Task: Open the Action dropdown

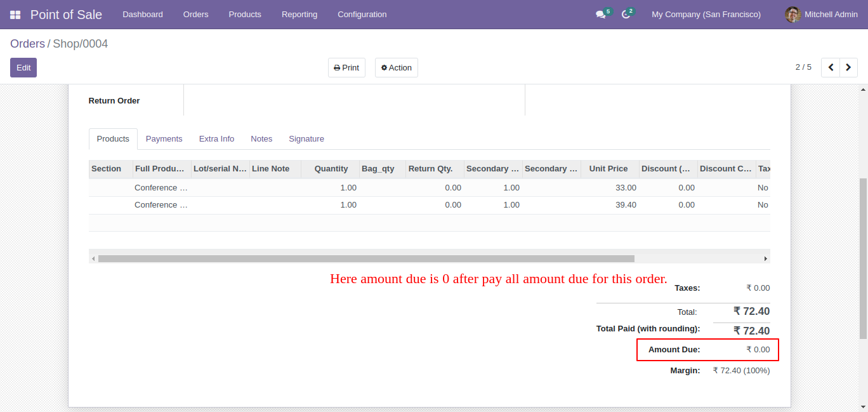Action: tap(396, 68)
